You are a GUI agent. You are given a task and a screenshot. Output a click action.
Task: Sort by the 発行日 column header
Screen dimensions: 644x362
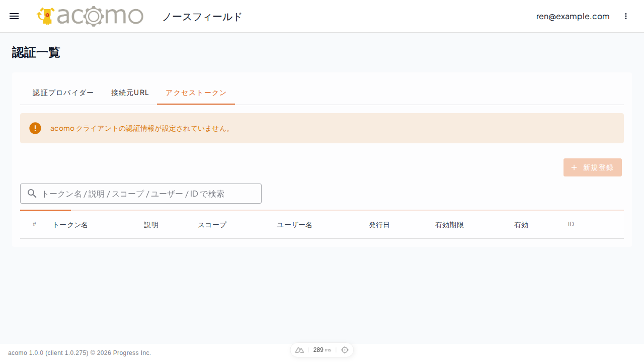tap(379, 225)
